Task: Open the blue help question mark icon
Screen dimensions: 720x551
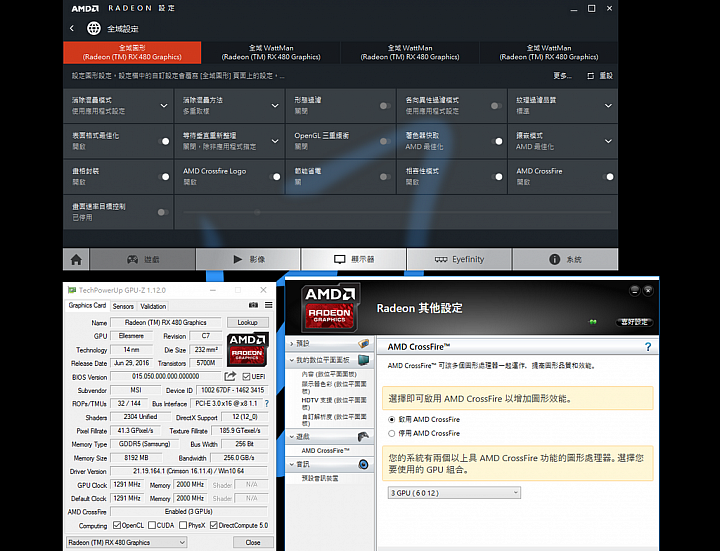Action: click(x=647, y=347)
